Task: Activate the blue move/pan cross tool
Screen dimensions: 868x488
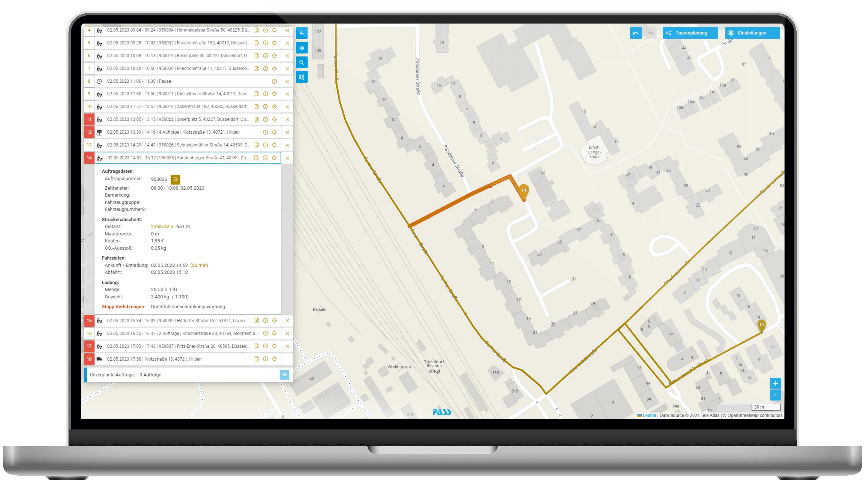Action: (301, 48)
